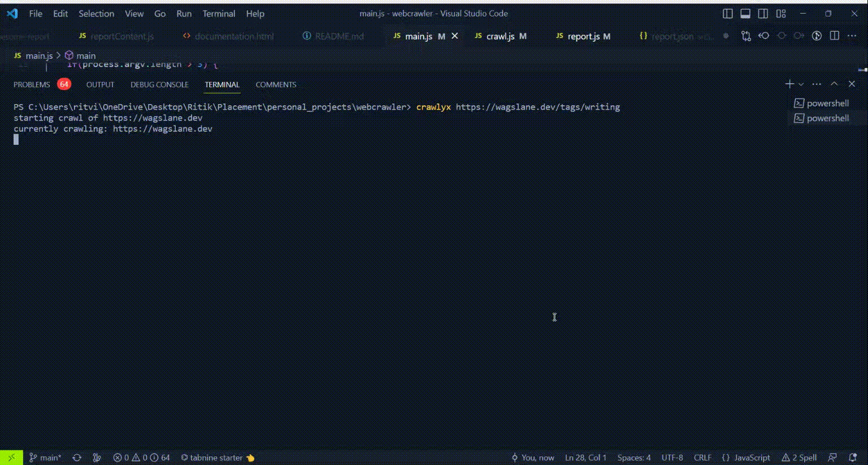Viewport: 868px width, 465px height.
Task: Switch to the PROBLEMS panel tab
Action: click(x=32, y=84)
